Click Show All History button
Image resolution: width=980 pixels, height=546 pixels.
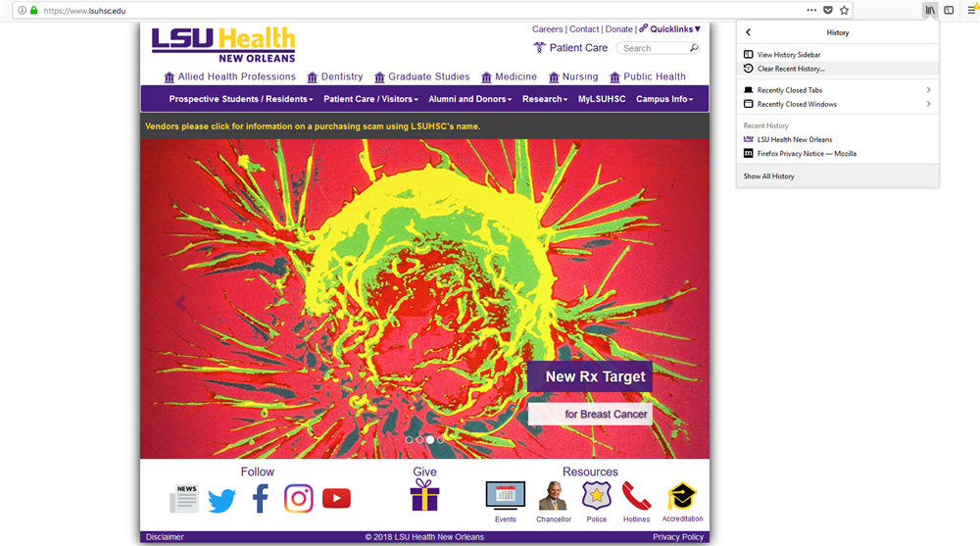coord(769,176)
